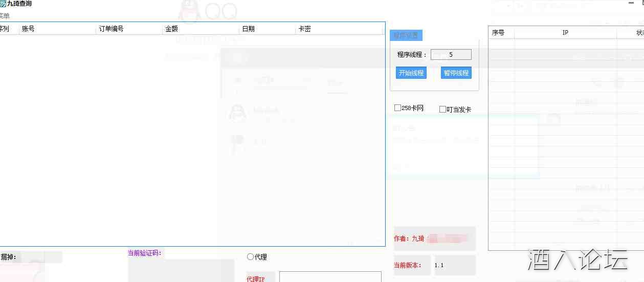Select the 程序设置 tab label
The width and height of the screenshot is (644, 282).
pyautogui.click(x=407, y=35)
